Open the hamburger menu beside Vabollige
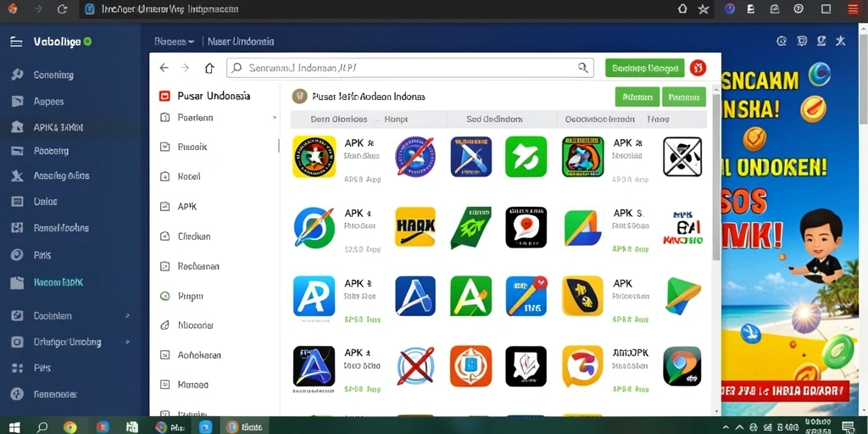This screenshot has width=868, height=434. 17,42
